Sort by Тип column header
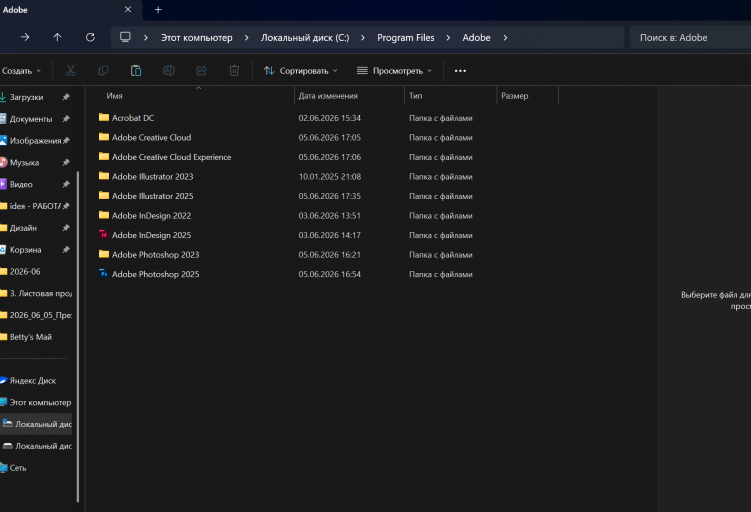The height and width of the screenshot is (512, 751). pyautogui.click(x=415, y=96)
